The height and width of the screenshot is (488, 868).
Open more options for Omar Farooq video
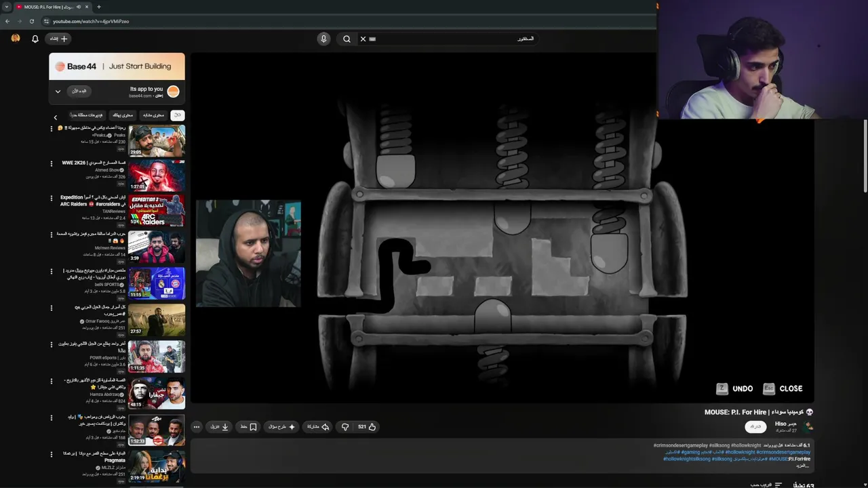pyautogui.click(x=52, y=308)
